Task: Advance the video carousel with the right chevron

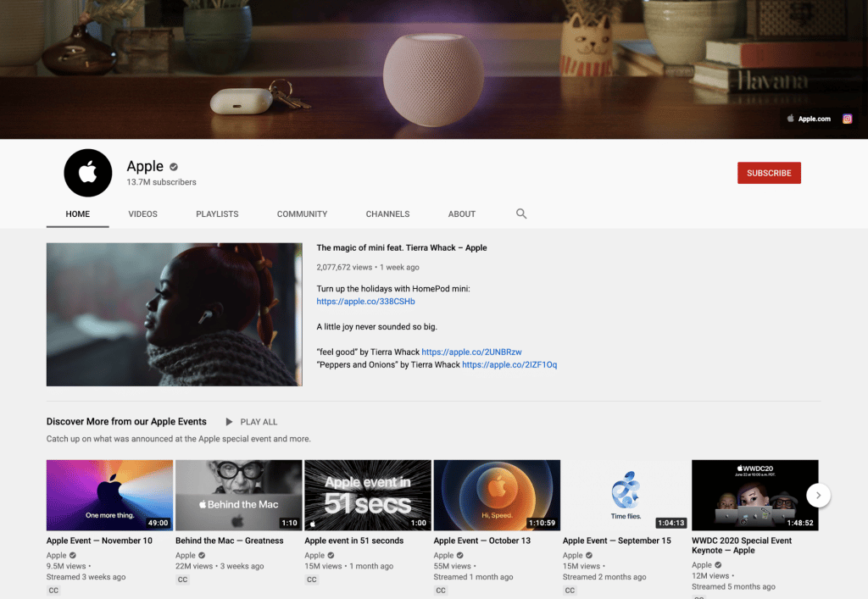Action: pyautogui.click(x=818, y=495)
